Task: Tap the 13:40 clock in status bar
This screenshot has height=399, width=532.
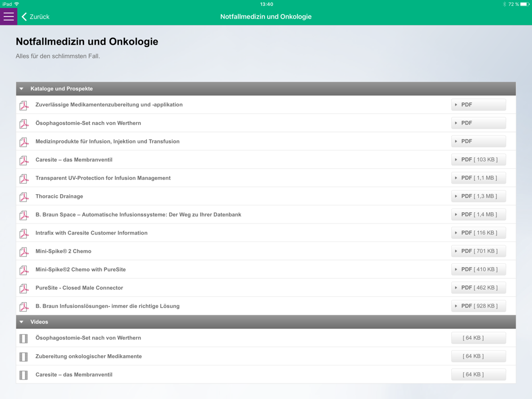Action: pos(267,4)
